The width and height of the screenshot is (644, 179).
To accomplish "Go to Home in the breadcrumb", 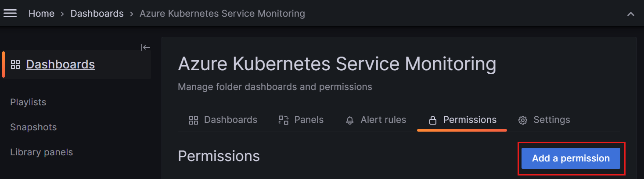I will (41, 14).
